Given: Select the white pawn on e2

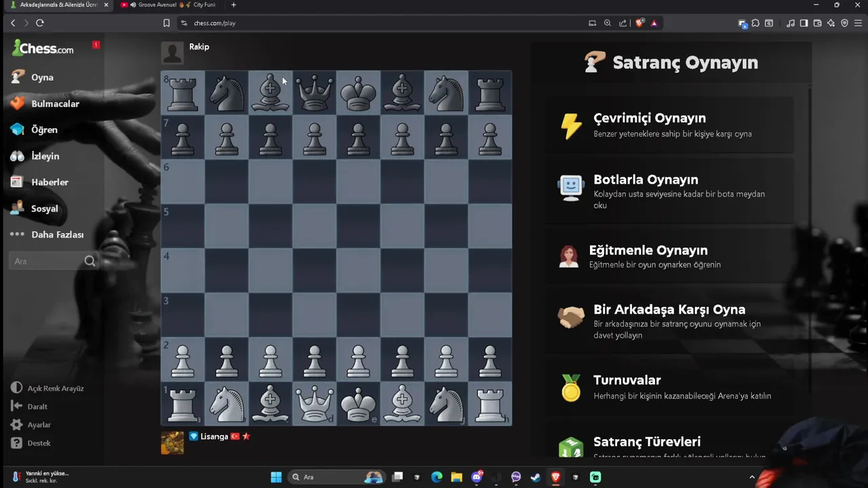Looking at the screenshot, I should coord(358,360).
